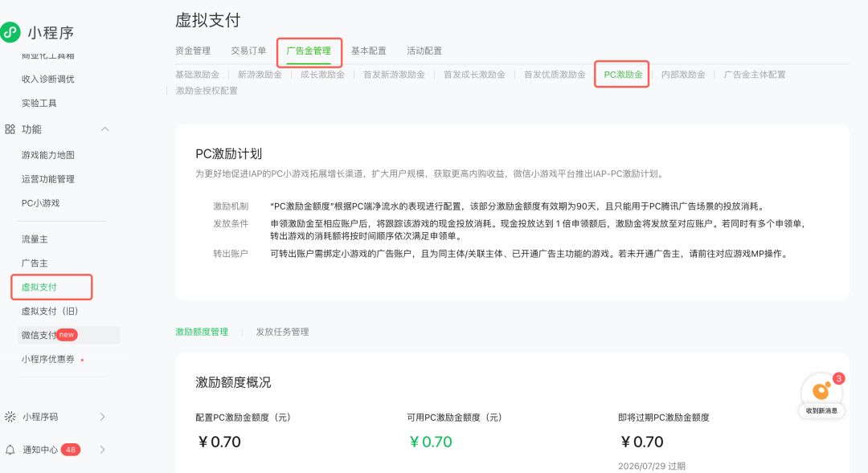Open PC小游戏 sidebar item

point(40,203)
